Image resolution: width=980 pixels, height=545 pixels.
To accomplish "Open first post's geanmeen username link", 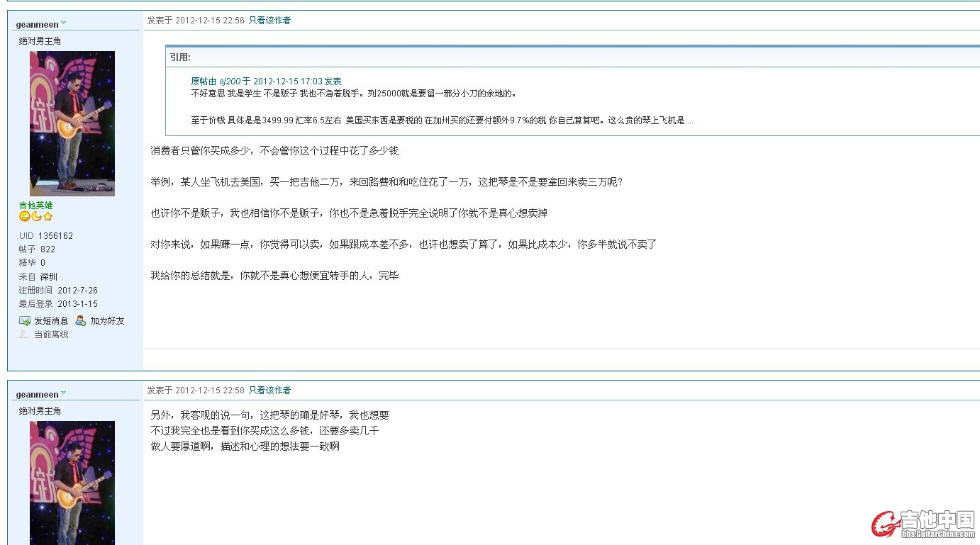I will point(37,25).
